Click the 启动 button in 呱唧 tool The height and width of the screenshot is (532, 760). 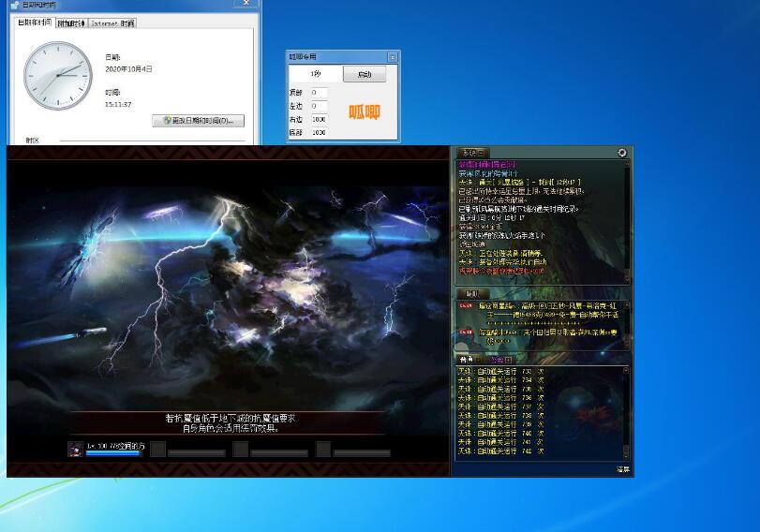pos(365,74)
